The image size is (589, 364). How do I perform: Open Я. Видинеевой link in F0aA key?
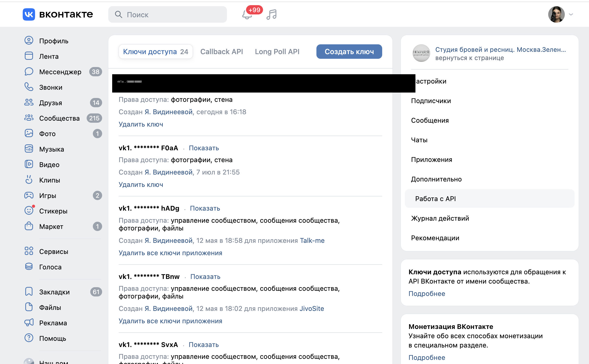(169, 172)
